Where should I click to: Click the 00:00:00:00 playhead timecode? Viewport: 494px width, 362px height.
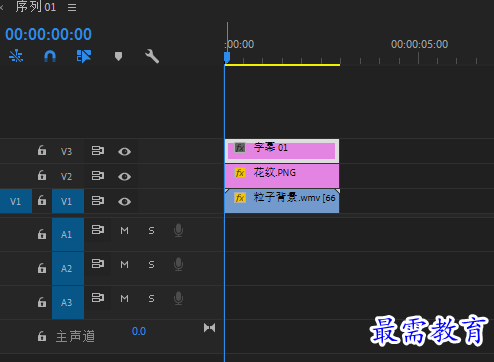[48, 34]
